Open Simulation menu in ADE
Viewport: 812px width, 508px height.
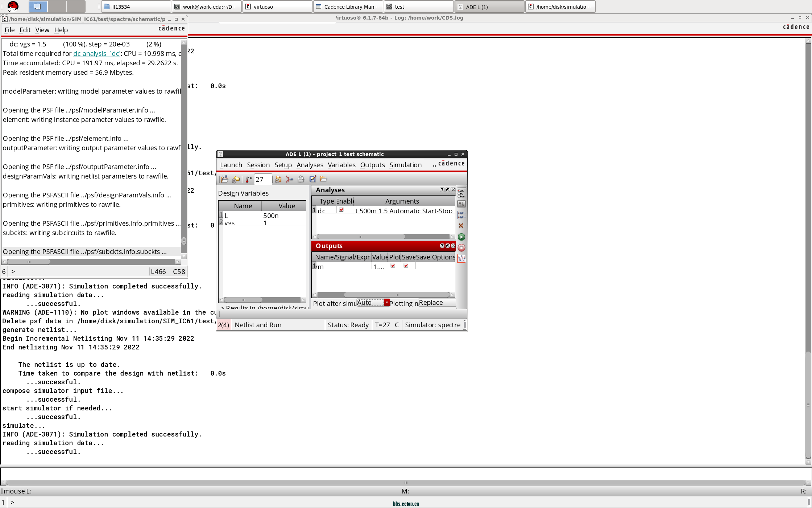(406, 165)
